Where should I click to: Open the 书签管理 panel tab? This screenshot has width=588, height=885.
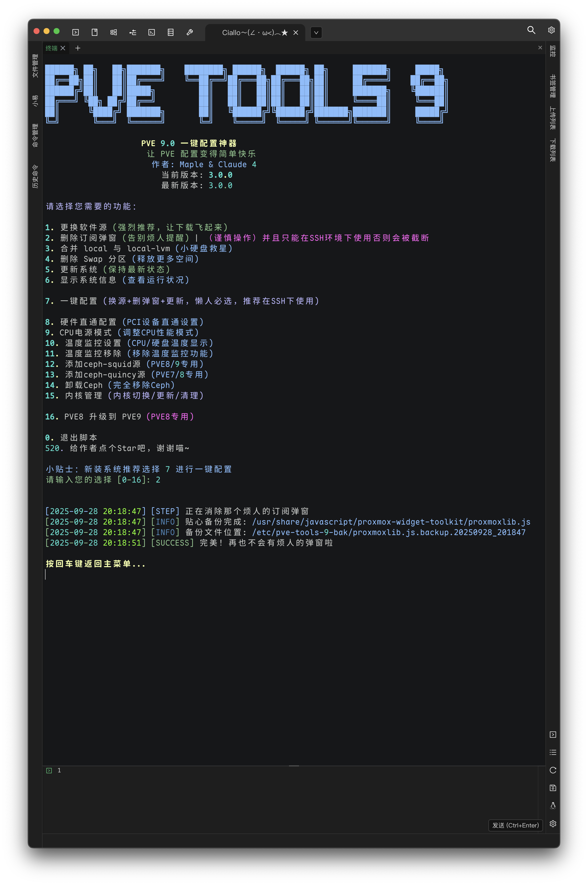tap(553, 86)
